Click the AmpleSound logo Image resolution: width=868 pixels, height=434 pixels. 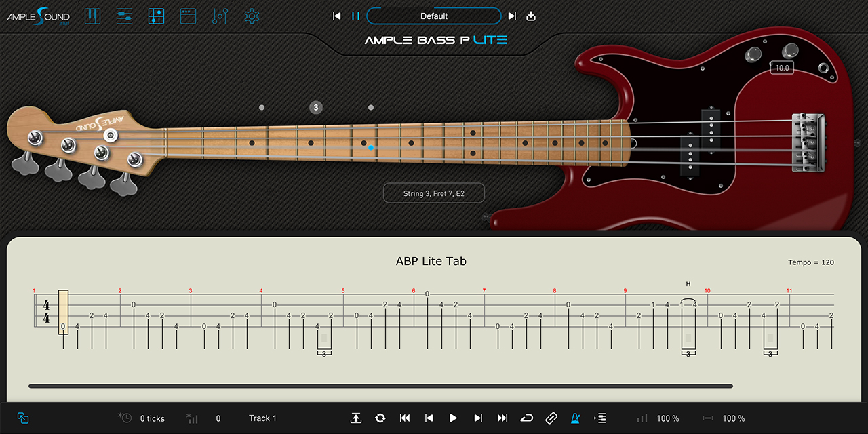(x=39, y=17)
